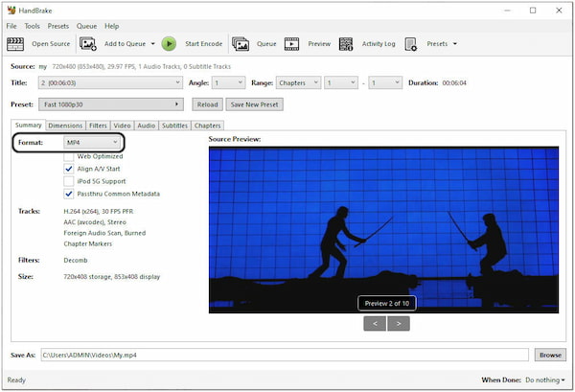This screenshot has height=392, width=575.
Task: Go to next preview image
Action: [397, 323]
